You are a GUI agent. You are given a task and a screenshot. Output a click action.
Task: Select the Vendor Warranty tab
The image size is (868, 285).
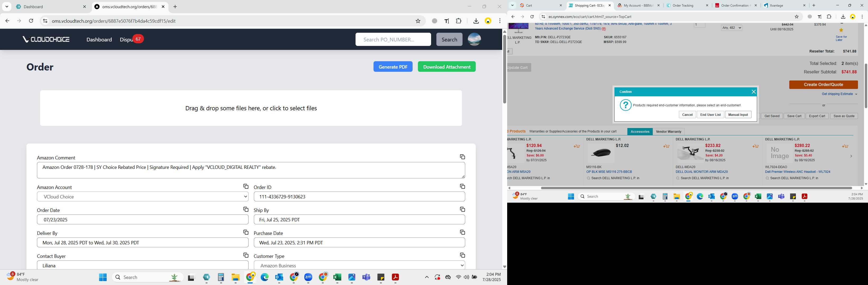(x=669, y=132)
